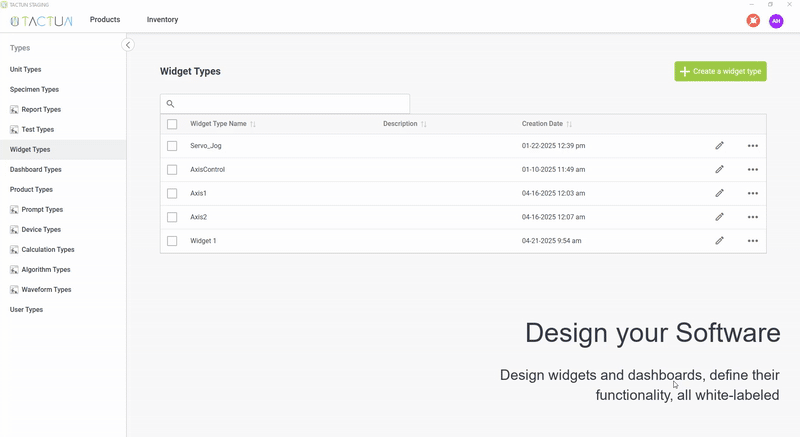Edit the AxisControl widget type
Screen dimensions: 800x437
[719, 170]
